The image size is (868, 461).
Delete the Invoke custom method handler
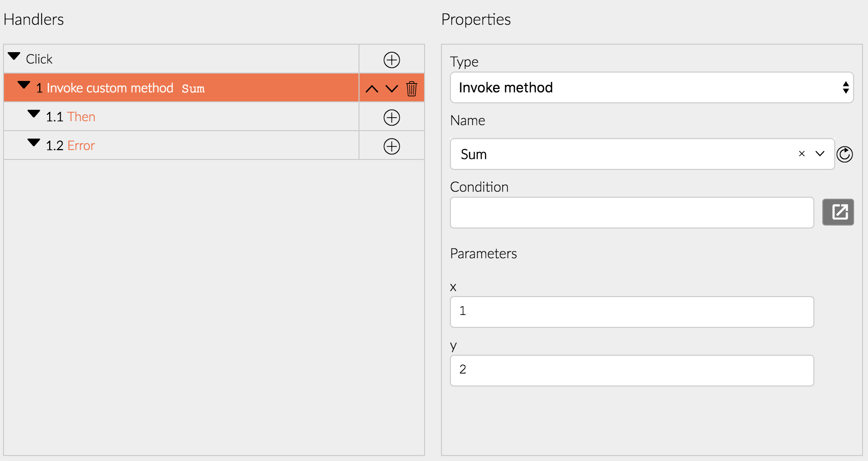(412, 89)
